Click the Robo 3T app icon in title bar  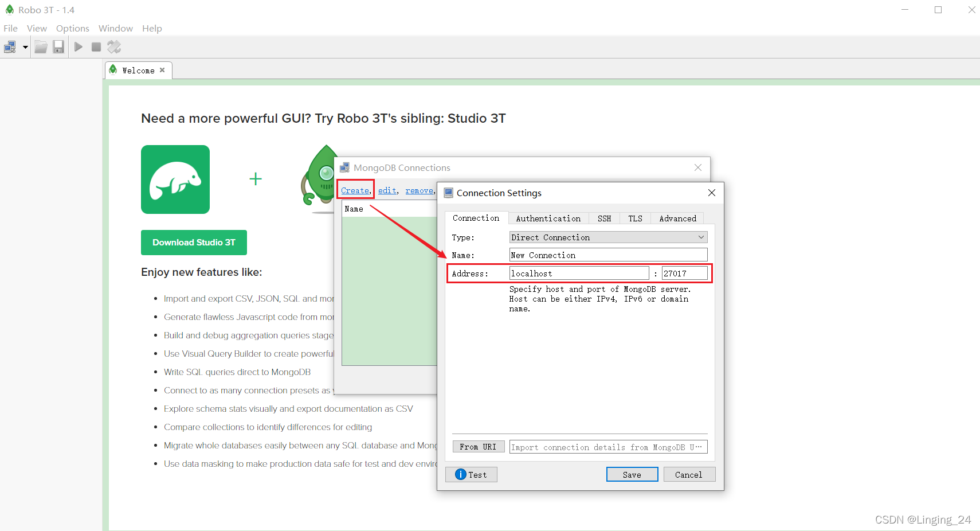point(9,10)
